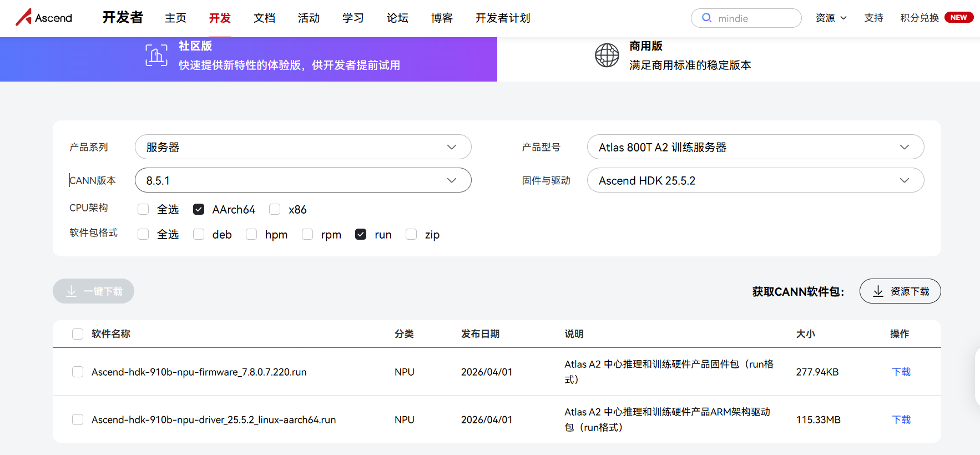
Task: Select the npu-driver_25.5.2 row checkbox
Action: [78, 419]
